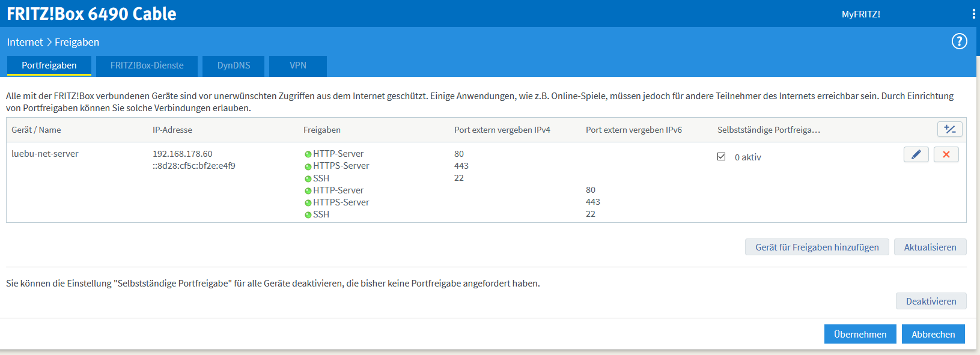
Task: Click the Gerät / Name column header
Action: (36, 130)
